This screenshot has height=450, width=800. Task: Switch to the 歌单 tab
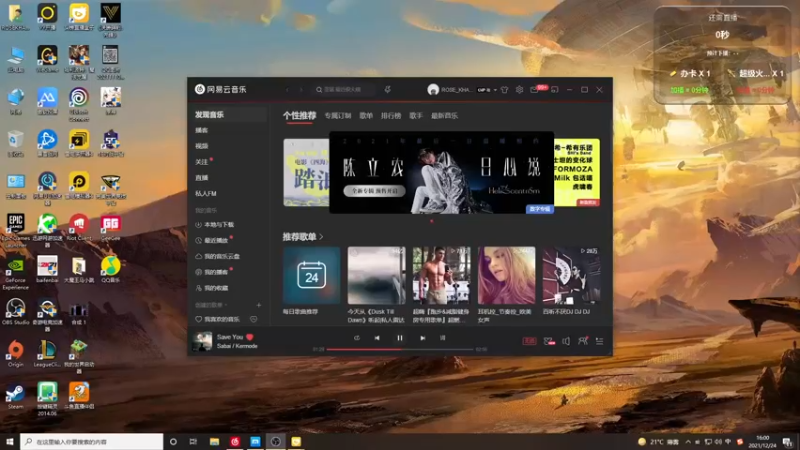[x=366, y=116]
